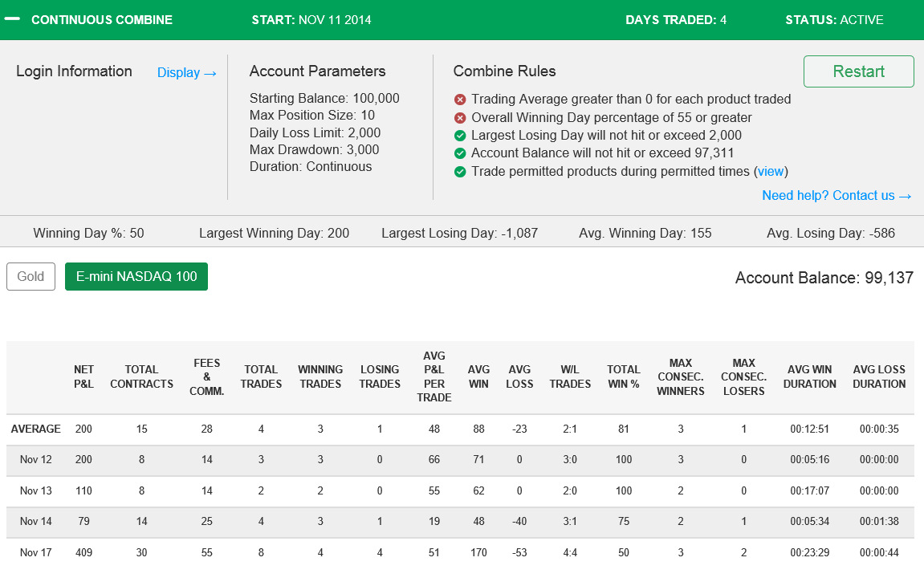Screen dimensions: 924x586
Task: Click the Max Drawdown: 3,000 parameter
Action: pos(314,150)
